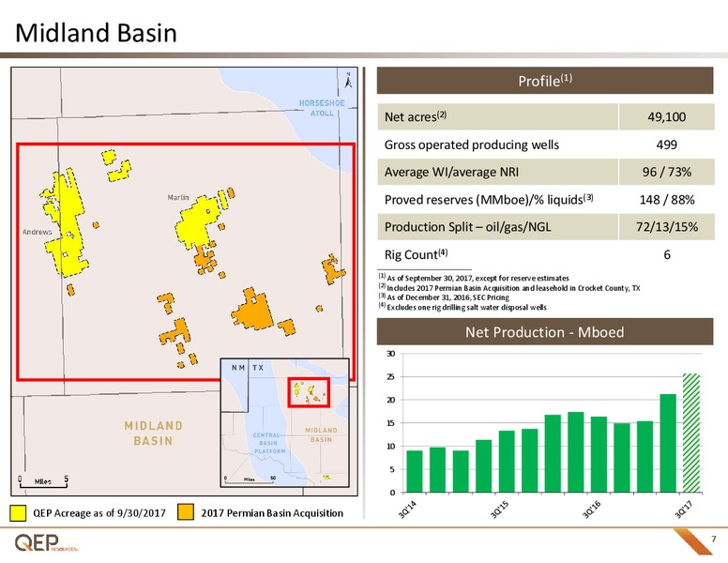Click the tallest solid green production bar
The width and height of the screenshot is (728, 563).
tap(668, 443)
